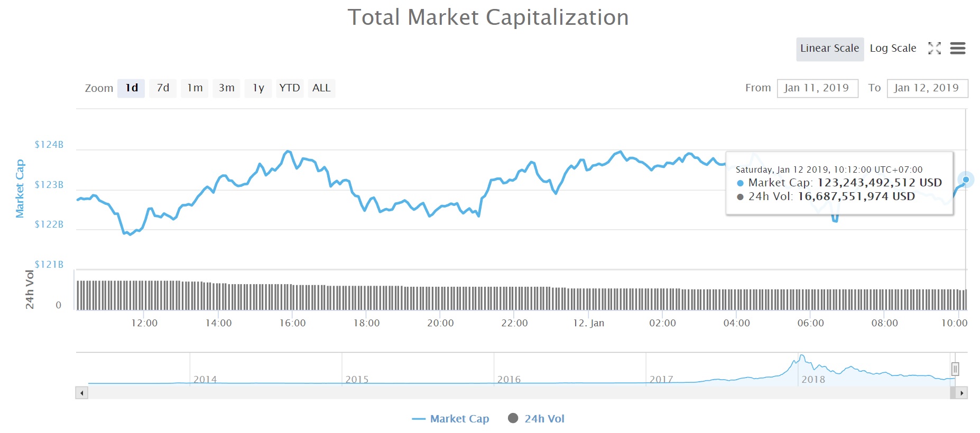Screen dimensions: 980x433
Task: Switch chart to Log Scale
Action: 893,49
